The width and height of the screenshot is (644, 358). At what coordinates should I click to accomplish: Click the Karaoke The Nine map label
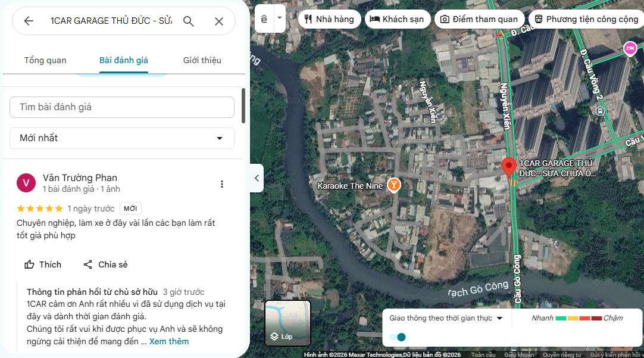pos(350,186)
